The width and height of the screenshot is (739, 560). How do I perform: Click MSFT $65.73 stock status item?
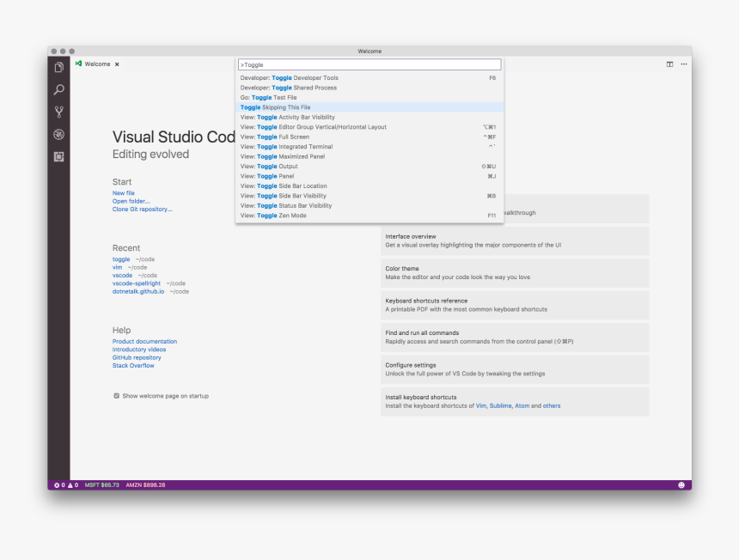pos(101,485)
